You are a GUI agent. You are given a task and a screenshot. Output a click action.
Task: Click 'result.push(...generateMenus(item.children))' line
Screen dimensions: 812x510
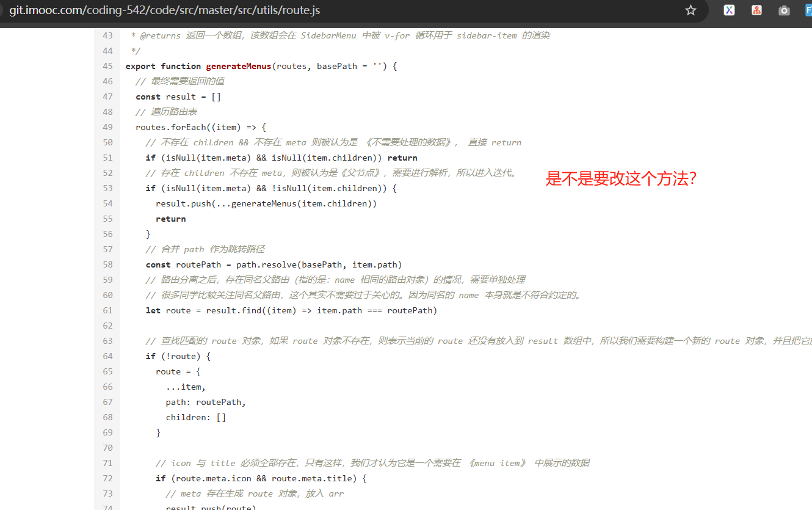pos(266,203)
